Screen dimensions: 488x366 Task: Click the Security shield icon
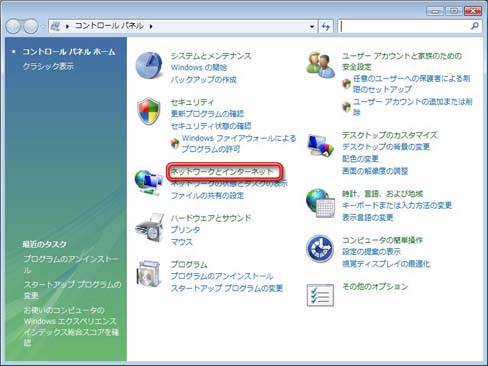[149, 111]
